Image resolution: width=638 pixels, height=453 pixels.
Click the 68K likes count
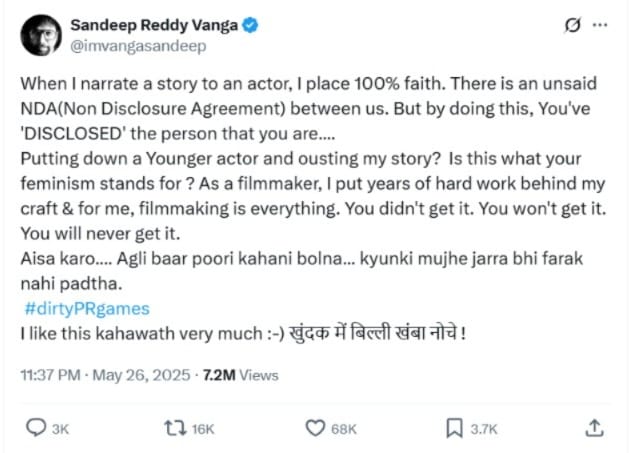click(343, 428)
